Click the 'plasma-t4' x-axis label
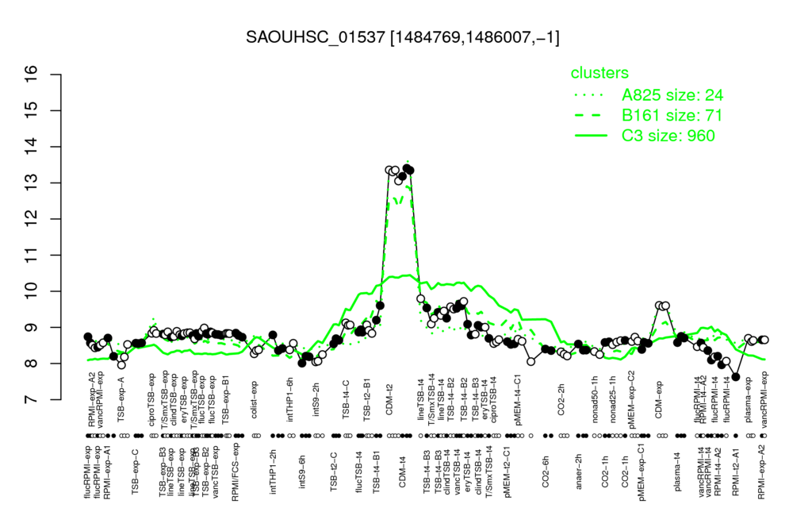The width and height of the screenshot is (812, 508). [677, 471]
